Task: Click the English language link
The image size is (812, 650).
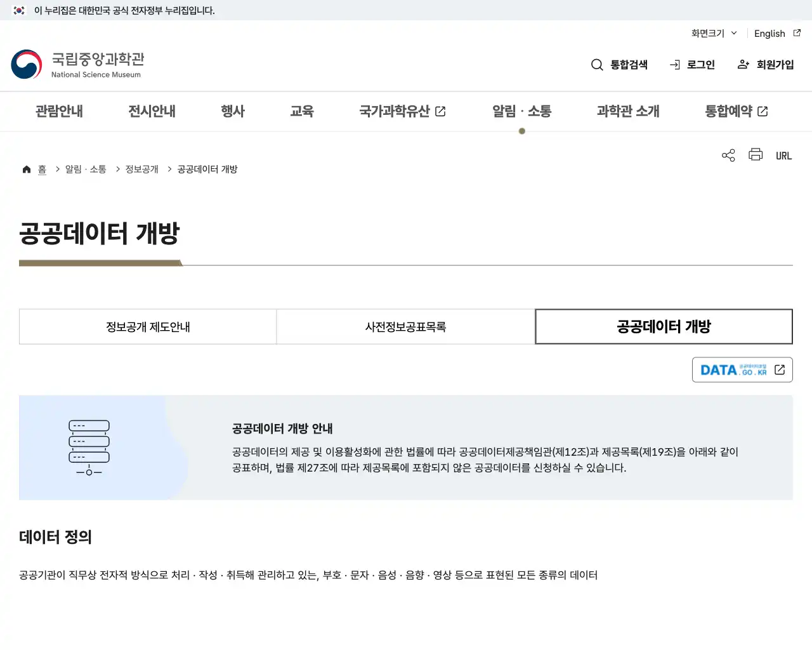Action: 769,34
